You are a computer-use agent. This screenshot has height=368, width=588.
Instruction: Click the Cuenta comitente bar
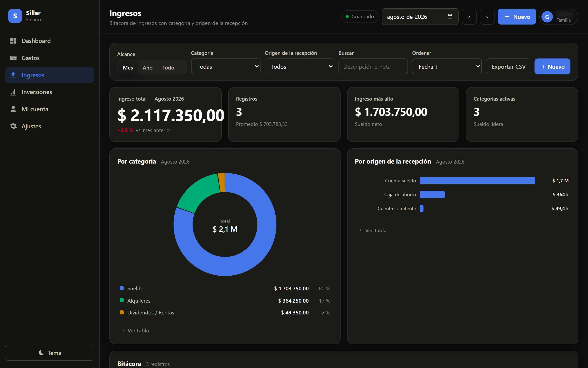[422, 208]
